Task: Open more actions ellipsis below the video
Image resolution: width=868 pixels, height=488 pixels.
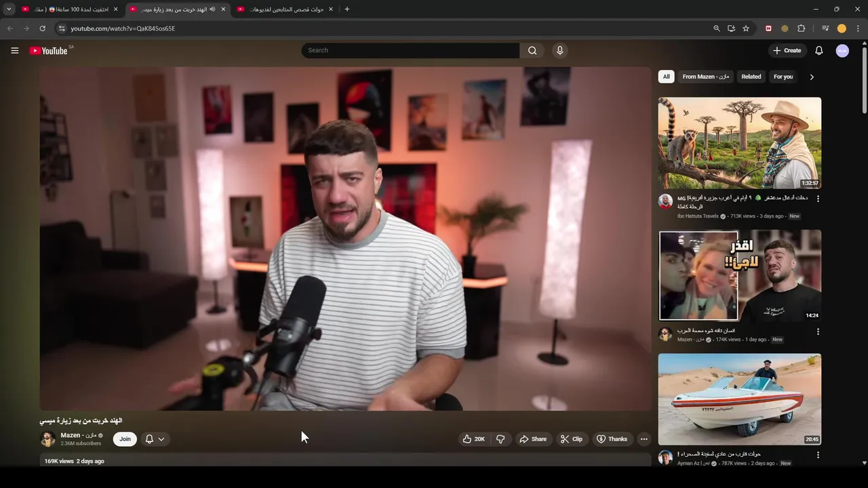Action: pyautogui.click(x=644, y=439)
